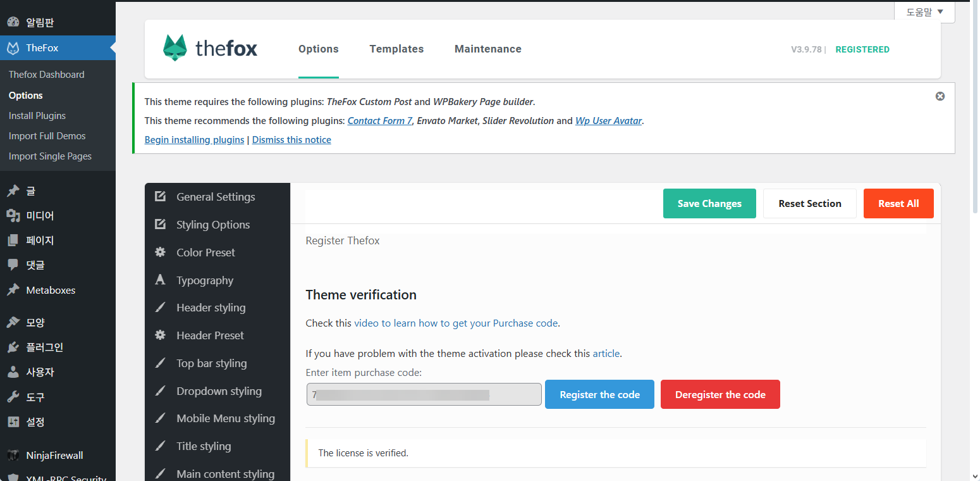This screenshot has height=481, width=980.
Task: Click the TheFox fox-head sidebar icon
Action: point(13,48)
